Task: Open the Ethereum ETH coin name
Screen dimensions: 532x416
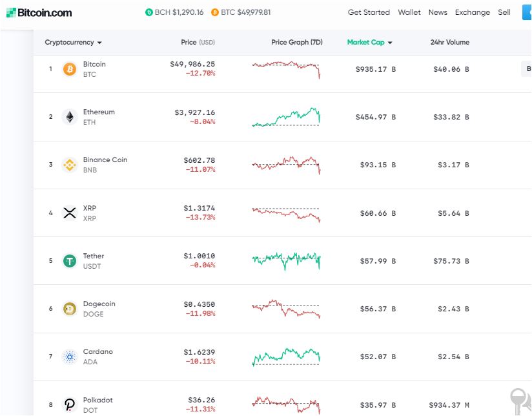Action: 99,117
